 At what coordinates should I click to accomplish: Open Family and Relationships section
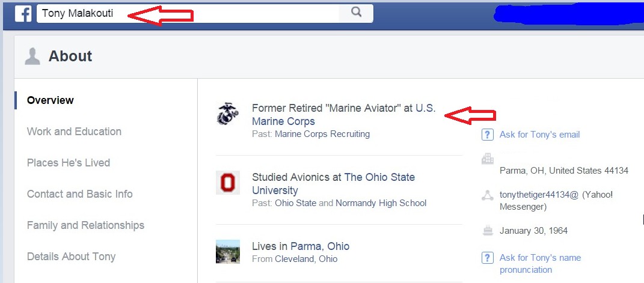pos(85,225)
